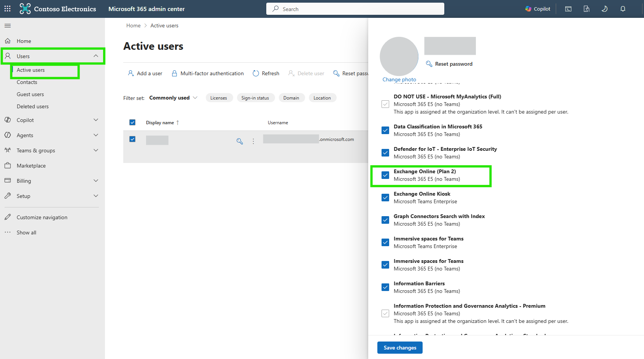Uncheck Graph Connectors Search with Index
Image resolution: width=644 pixels, height=359 pixels.
[385, 220]
